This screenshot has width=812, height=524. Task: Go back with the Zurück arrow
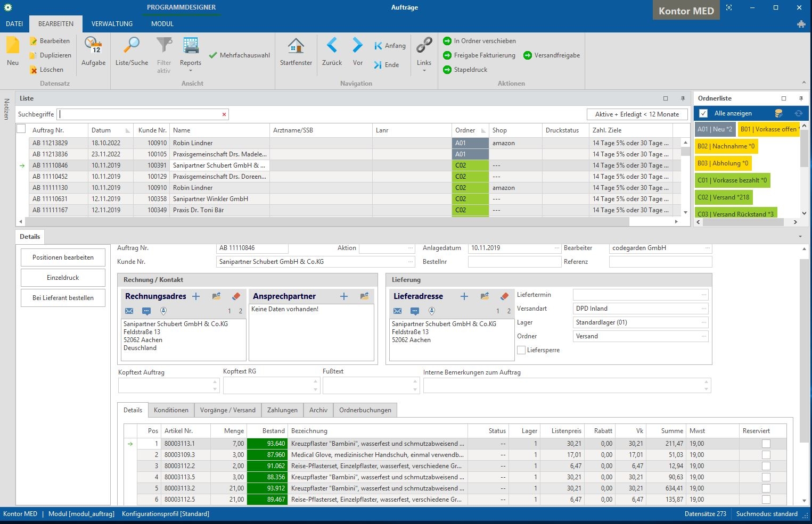click(x=332, y=46)
